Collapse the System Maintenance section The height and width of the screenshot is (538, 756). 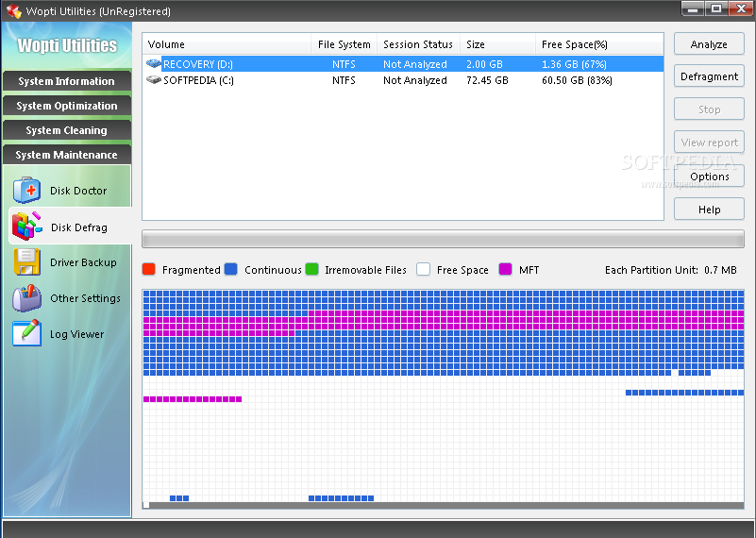coord(66,155)
